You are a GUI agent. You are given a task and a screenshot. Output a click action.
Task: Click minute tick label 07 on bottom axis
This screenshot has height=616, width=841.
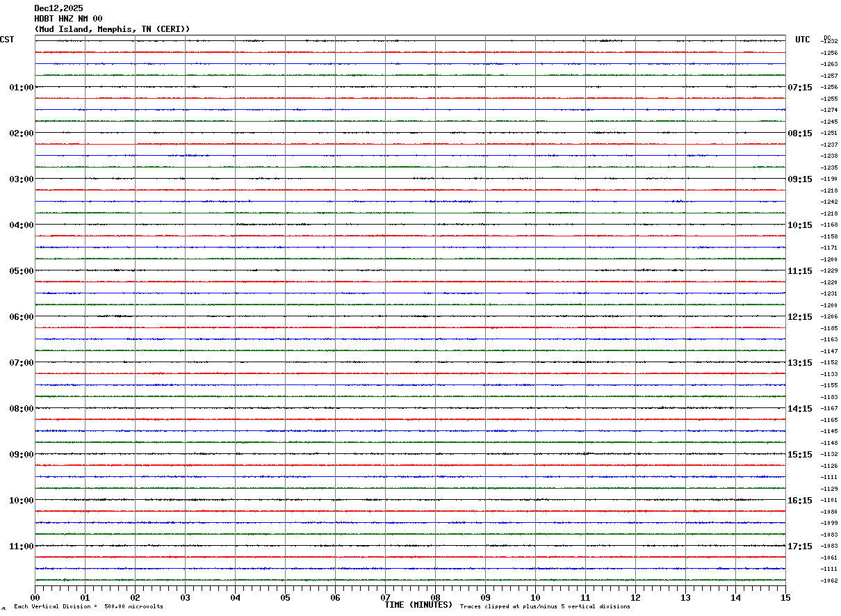tap(385, 597)
